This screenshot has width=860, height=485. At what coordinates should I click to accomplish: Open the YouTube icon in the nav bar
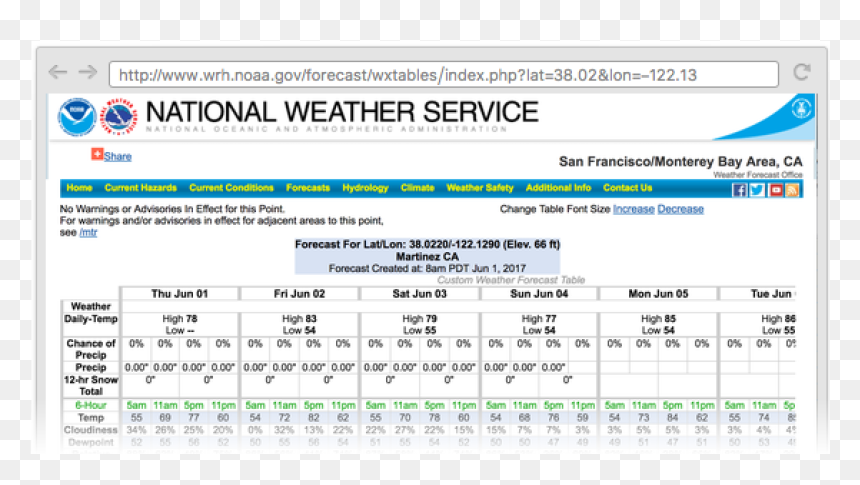point(775,190)
